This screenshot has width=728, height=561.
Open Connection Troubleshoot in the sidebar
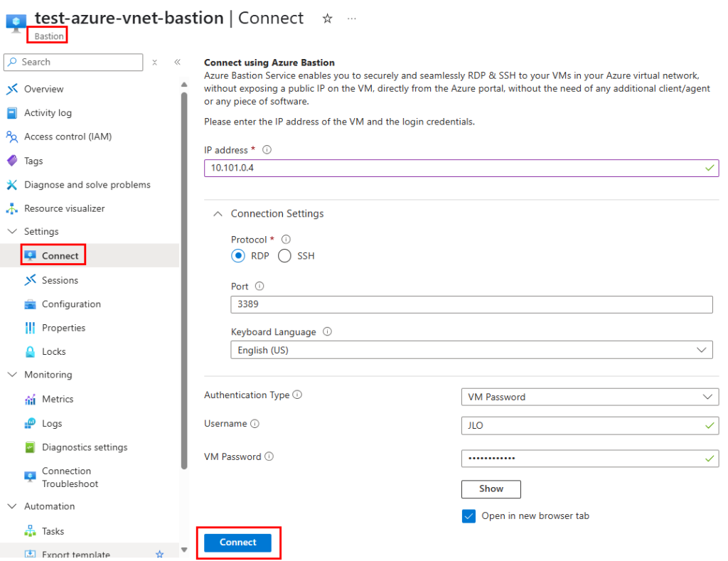[x=70, y=477]
